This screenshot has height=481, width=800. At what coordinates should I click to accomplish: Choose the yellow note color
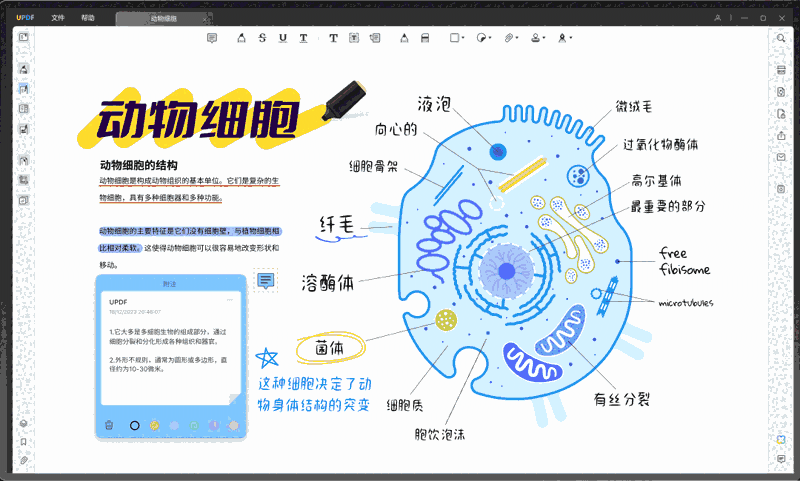click(x=154, y=425)
